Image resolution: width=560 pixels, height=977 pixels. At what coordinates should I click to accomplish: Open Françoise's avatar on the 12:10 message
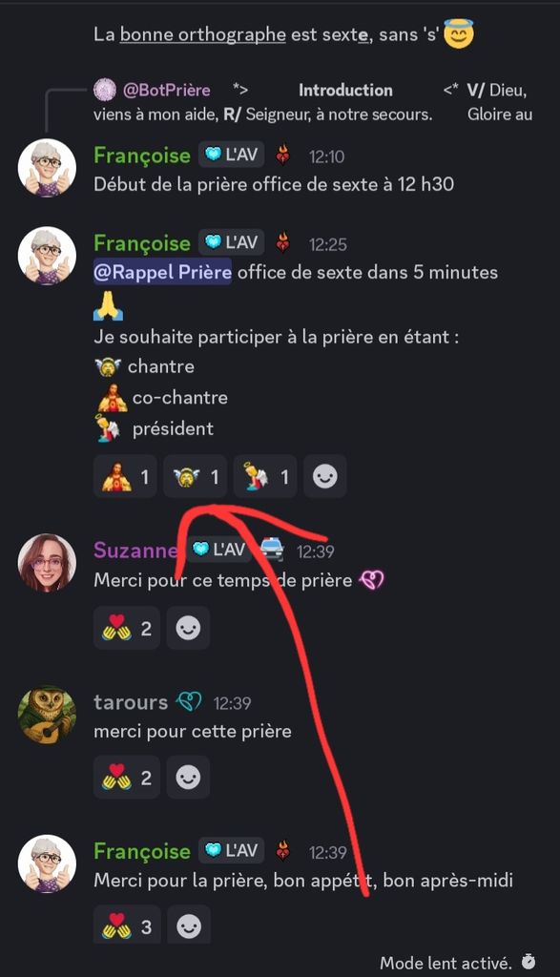pos(47,168)
